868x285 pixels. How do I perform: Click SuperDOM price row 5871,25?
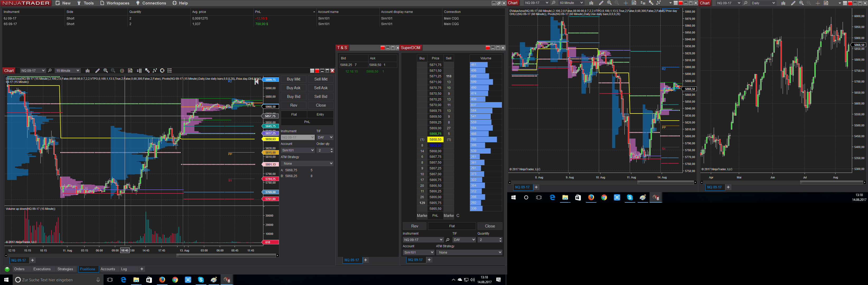coord(435,76)
